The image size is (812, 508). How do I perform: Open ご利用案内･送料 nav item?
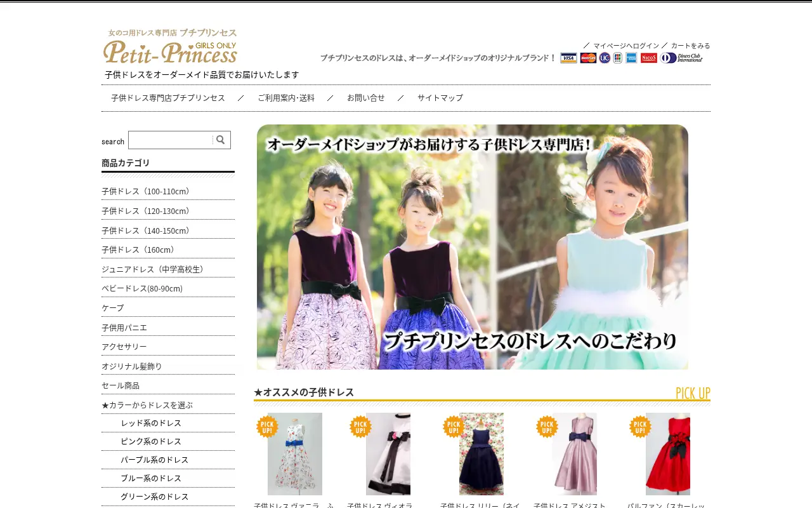(x=286, y=98)
